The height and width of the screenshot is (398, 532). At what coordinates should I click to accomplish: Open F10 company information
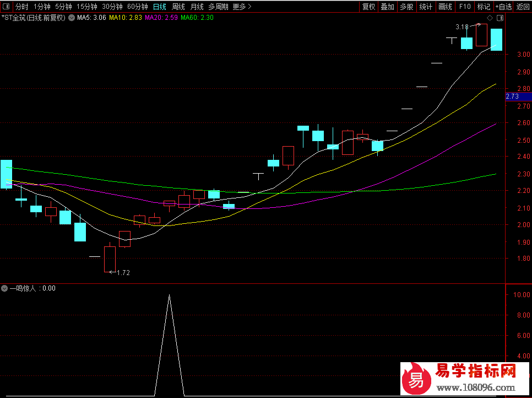coord(465,7)
